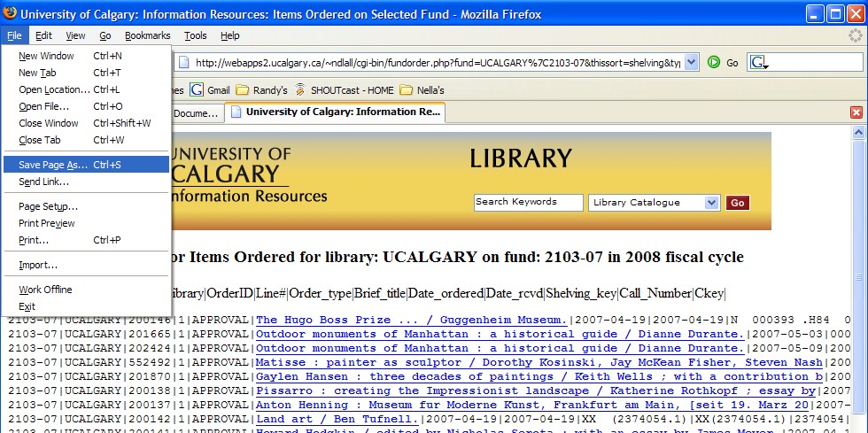Choose New Tab from File menu
Screen dimensions: 868x433
(87, 73)
